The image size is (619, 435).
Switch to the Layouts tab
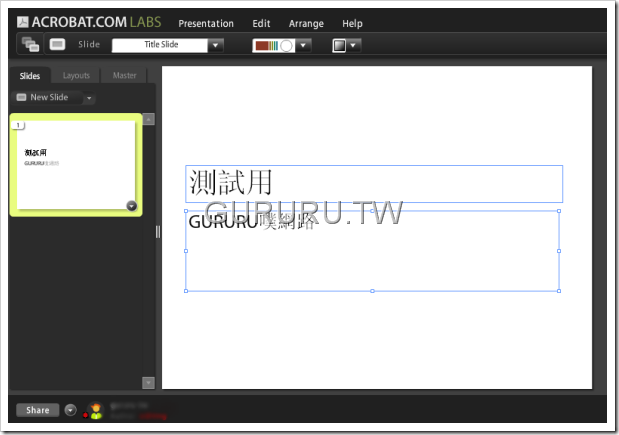(x=76, y=75)
